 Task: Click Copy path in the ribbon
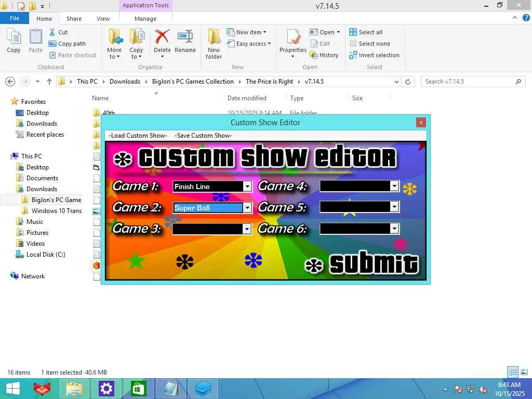[67, 44]
